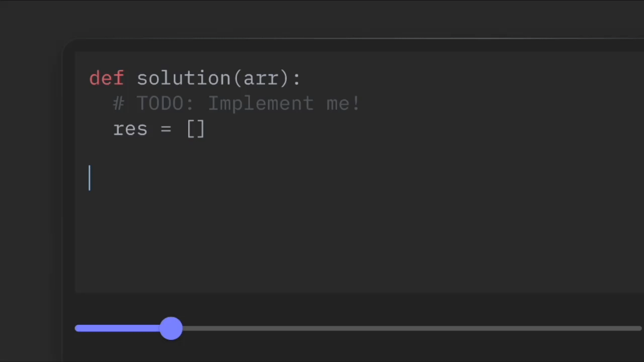Click the word "Implement" in the comment
Screen dimensions: 644x362
tap(261, 104)
